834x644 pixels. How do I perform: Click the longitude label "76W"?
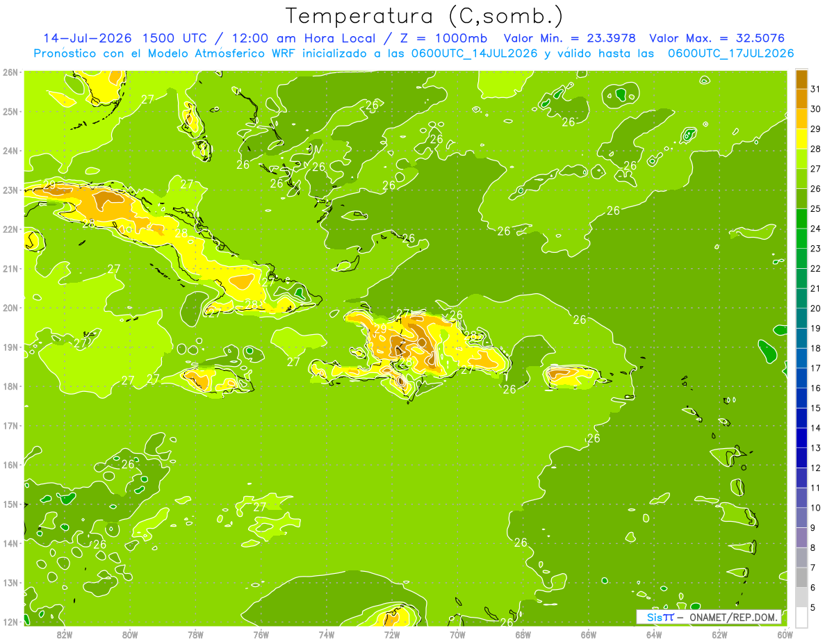(x=261, y=634)
